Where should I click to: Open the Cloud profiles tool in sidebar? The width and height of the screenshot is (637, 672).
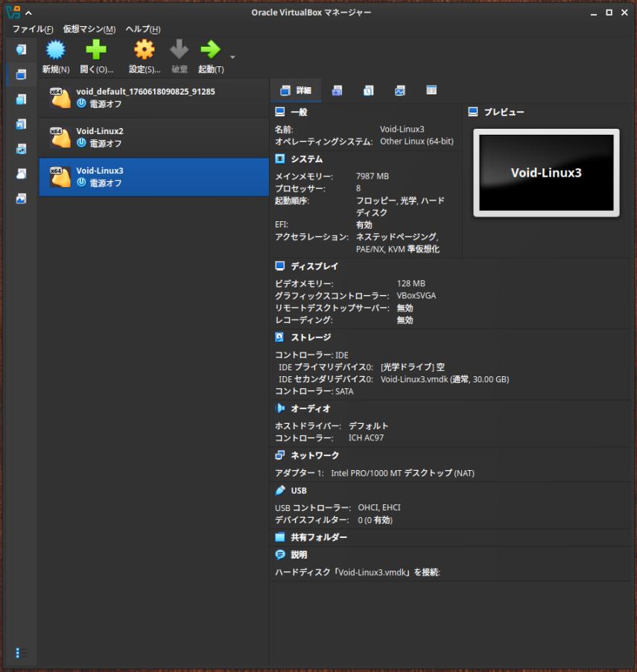pos(21,174)
